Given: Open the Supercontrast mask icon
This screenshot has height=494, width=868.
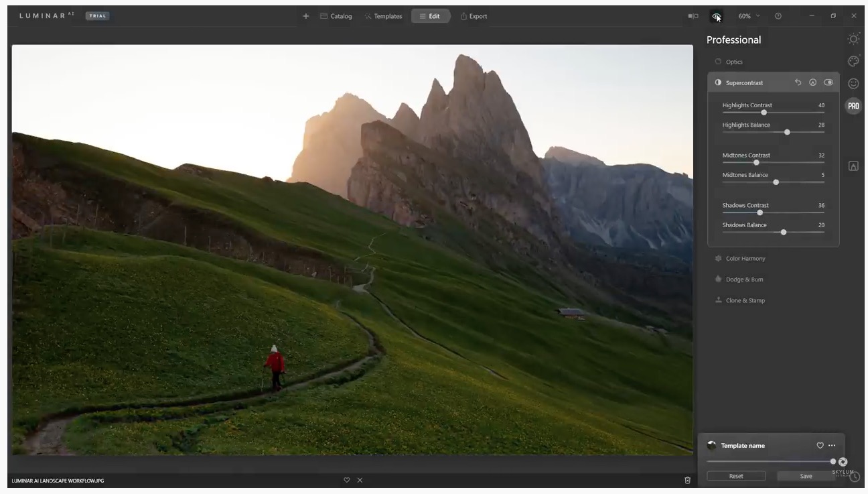Looking at the screenshot, I should pyautogui.click(x=812, y=82).
